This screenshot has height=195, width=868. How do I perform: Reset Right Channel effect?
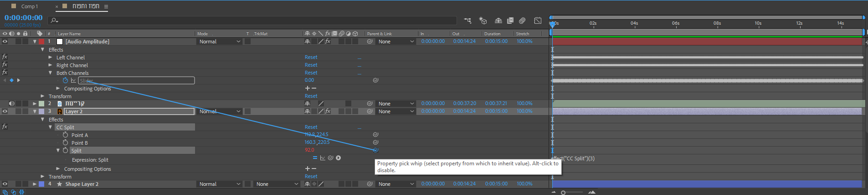pos(311,65)
